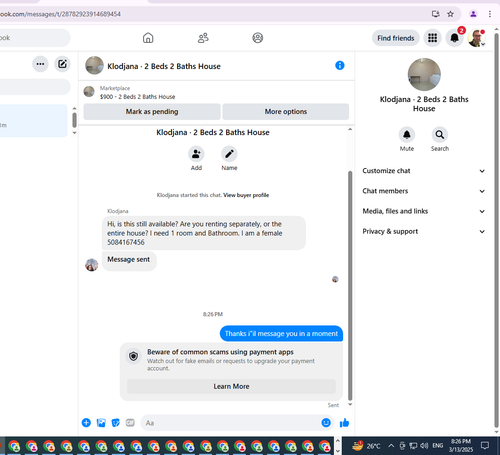Screen dimensions: 500x455
Task: Click the Marketplace $900 listing banner
Action: (x=216, y=92)
